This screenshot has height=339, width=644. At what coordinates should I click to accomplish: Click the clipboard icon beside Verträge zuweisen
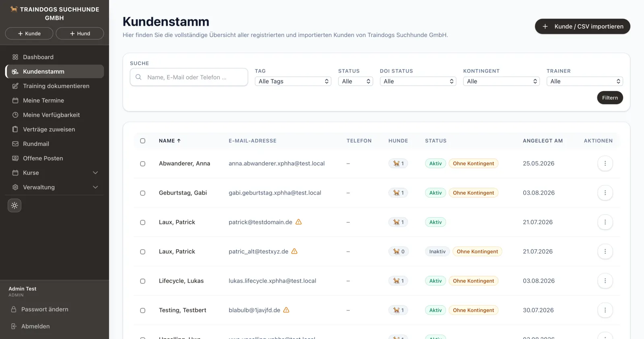click(x=15, y=129)
